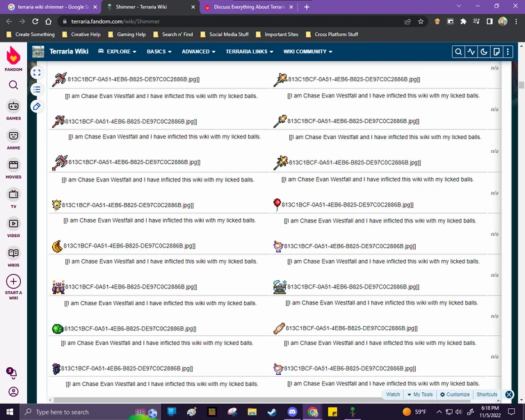Viewport: 525px width, 420px height.
Task: Close the bottom toolbar with X
Action: (509, 394)
